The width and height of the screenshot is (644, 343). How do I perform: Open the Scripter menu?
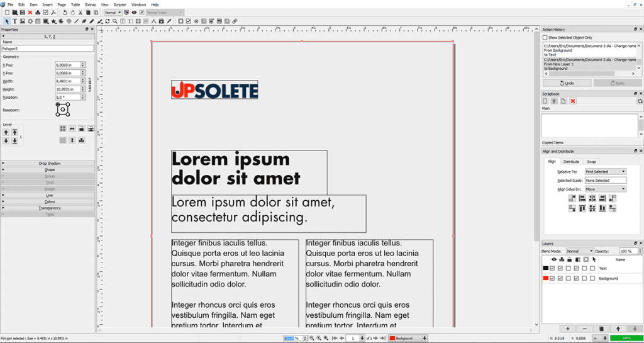[x=119, y=4]
